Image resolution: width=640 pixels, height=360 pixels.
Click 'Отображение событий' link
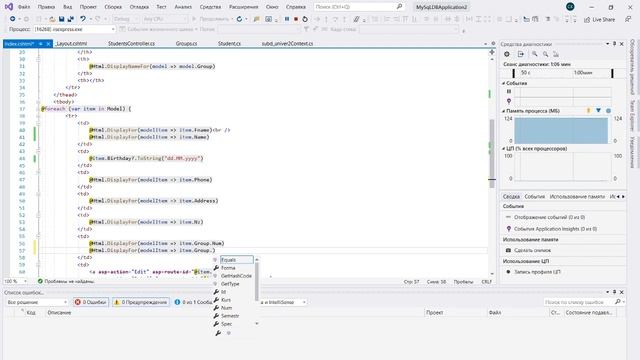[549, 217]
